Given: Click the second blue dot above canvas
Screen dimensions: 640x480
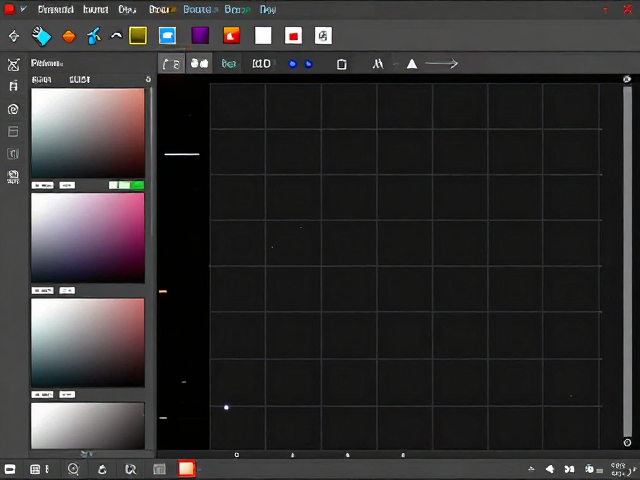Looking at the screenshot, I should pos(309,64).
